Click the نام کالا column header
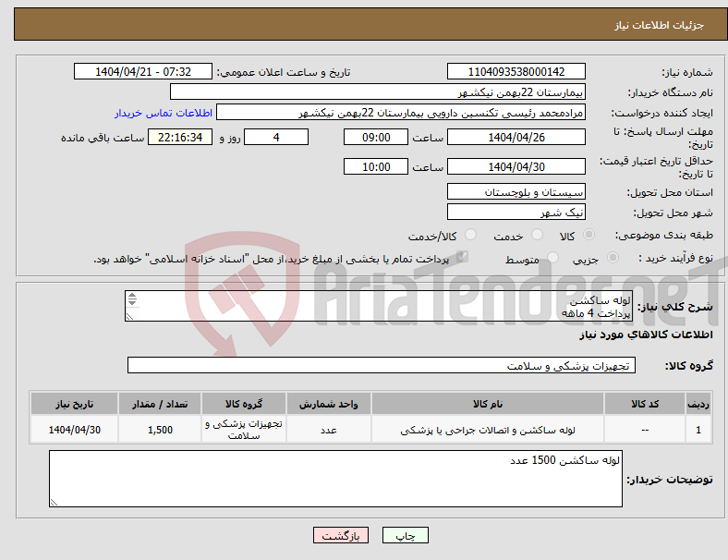Screen dimensions: 728x560 [x=488, y=404]
